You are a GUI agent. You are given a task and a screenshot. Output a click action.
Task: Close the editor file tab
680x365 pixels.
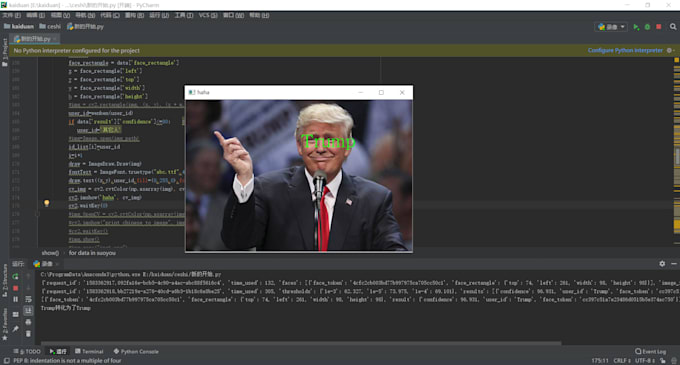click(55, 39)
